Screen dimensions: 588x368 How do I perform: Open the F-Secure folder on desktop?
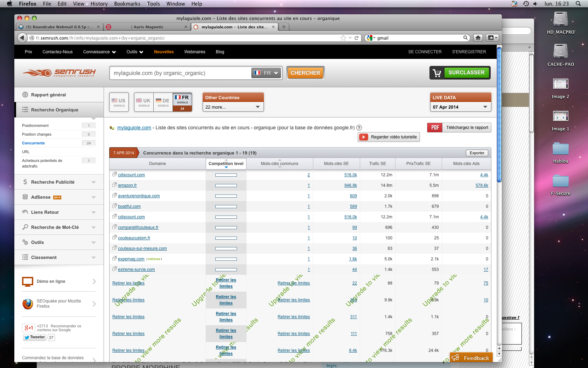tap(561, 185)
